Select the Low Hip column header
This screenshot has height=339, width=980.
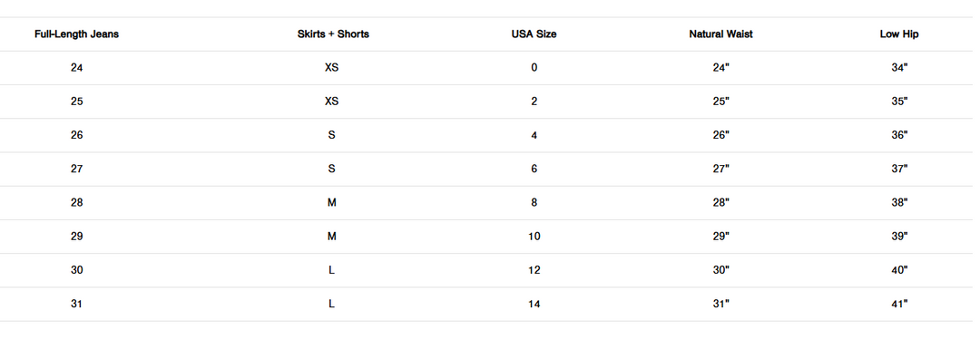(899, 34)
